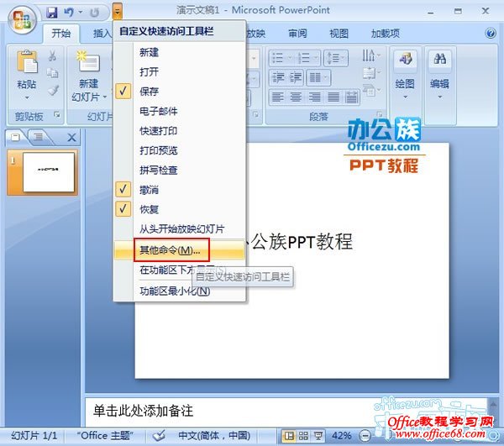
Task: Open the Office button menu
Action: click(22, 20)
